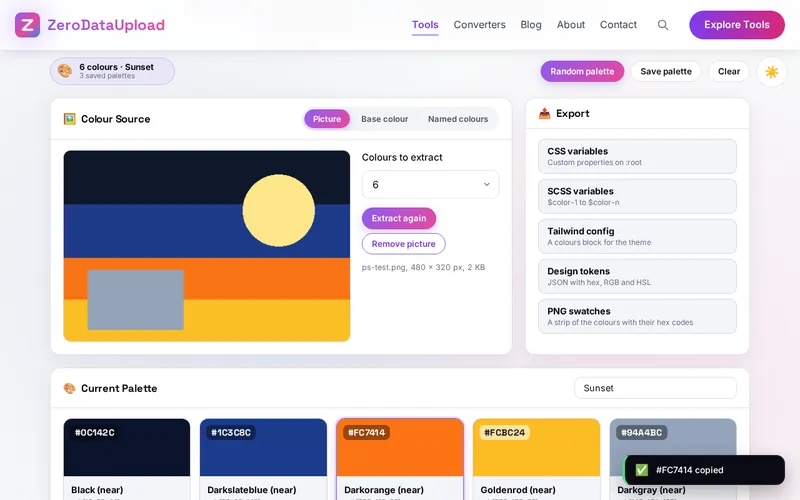
Task: Click the #FC7414 copied toast notification
Action: pyautogui.click(x=705, y=470)
